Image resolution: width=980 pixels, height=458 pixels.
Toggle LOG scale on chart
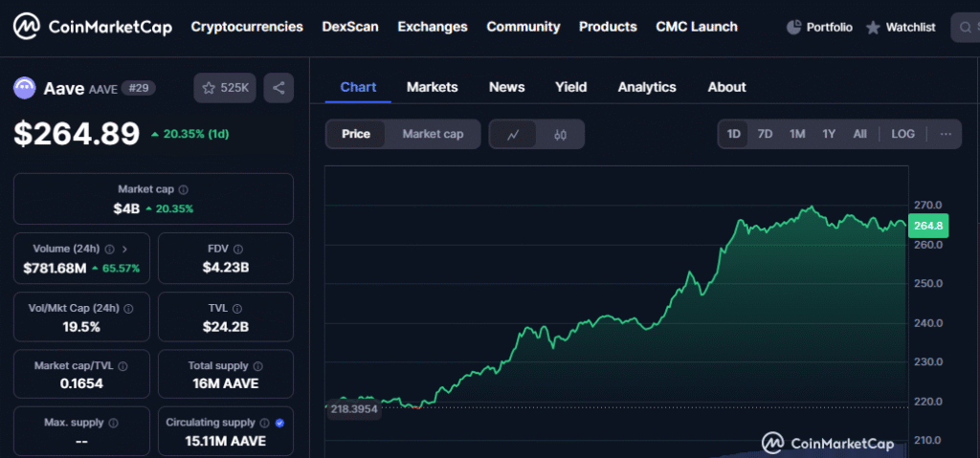[902, 134]
